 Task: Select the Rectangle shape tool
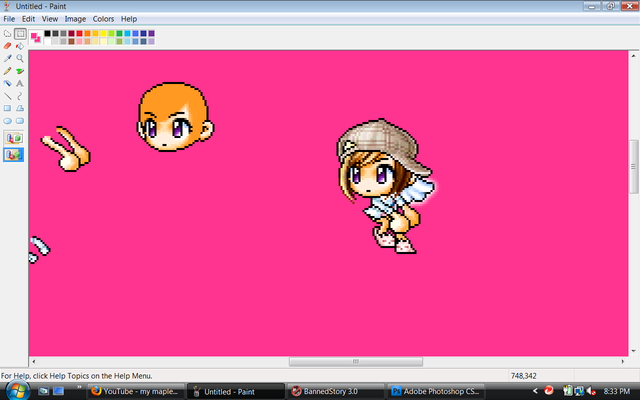7,108
